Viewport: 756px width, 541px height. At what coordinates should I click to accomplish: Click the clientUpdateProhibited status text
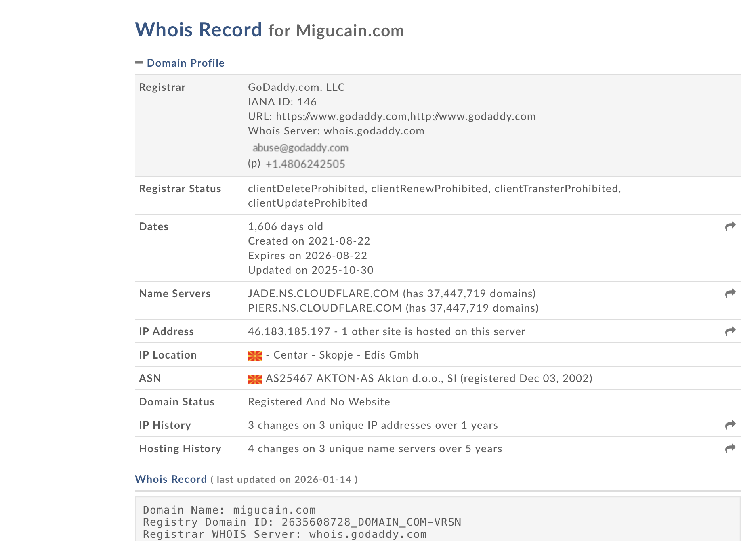click(307, 203)
